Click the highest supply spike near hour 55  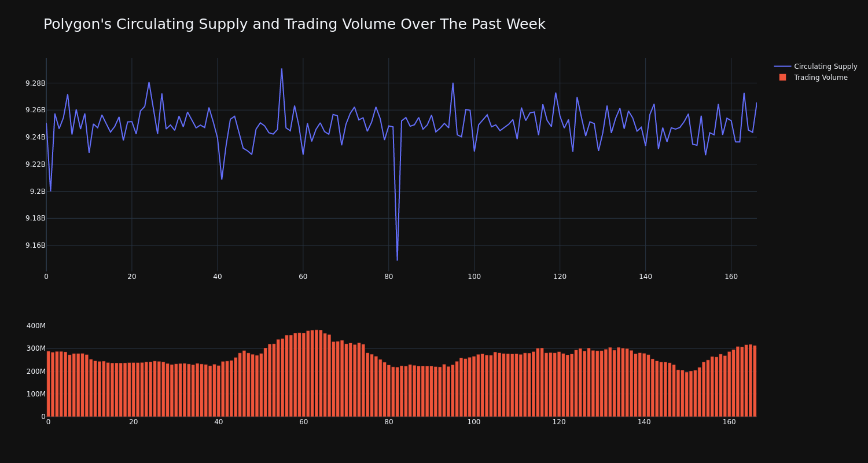[282, 69]
